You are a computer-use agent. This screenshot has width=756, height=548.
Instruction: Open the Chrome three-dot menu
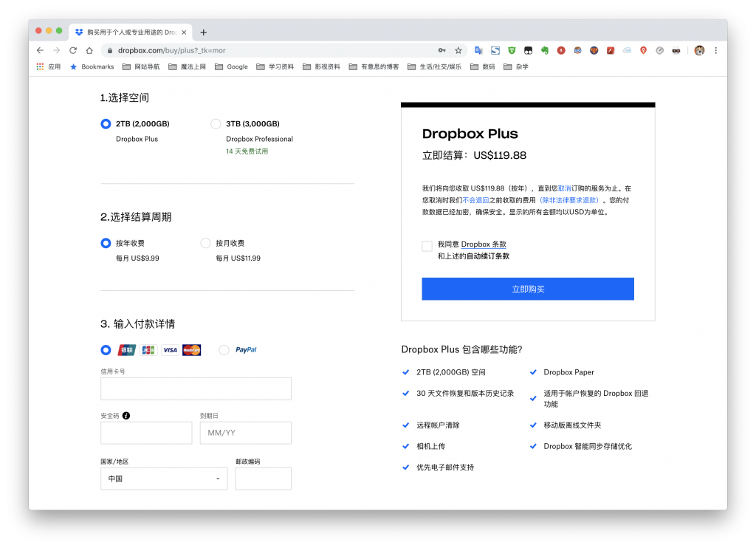pos(715,50)
